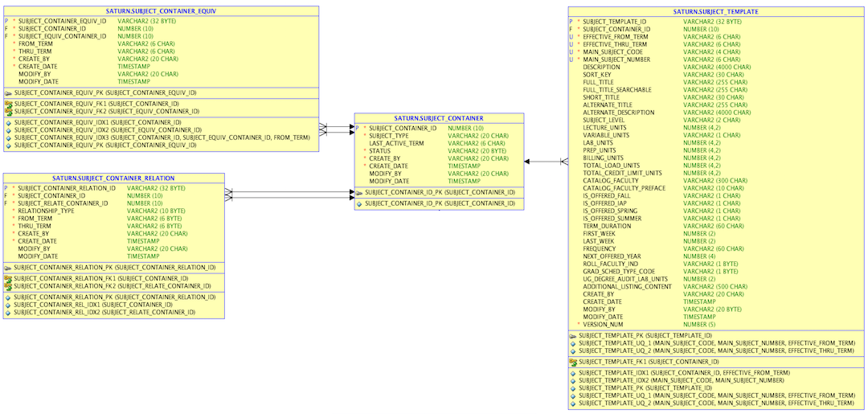This screenshot has width=868, height=414.
Task: Click the IS_OFFERED_IAP column name
Action: (x=606, y=203)
